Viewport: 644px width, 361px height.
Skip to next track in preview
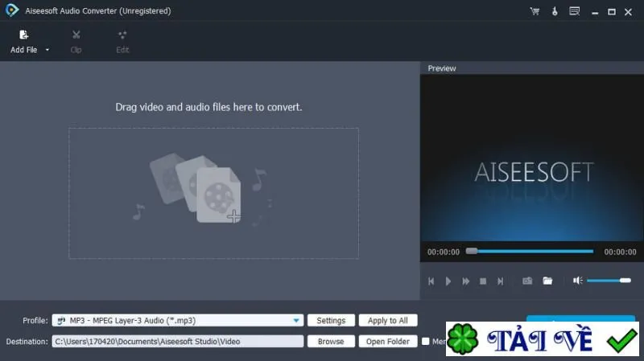point(500,281)
